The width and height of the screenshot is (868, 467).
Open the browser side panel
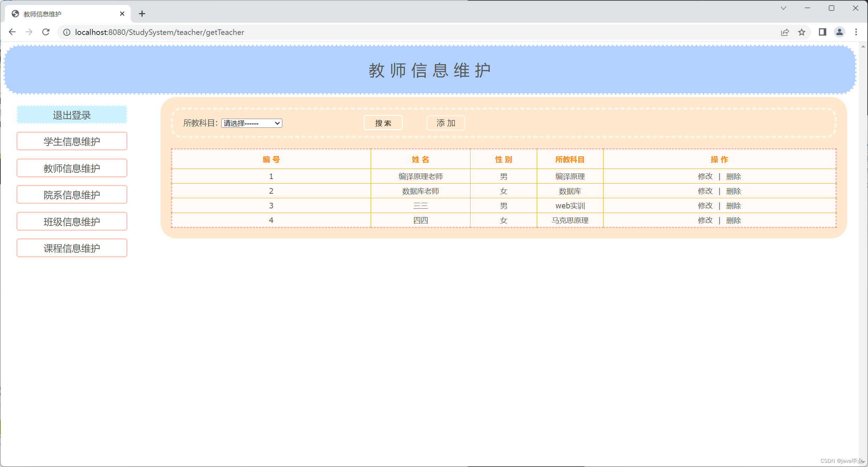click(x=823, y=32)
